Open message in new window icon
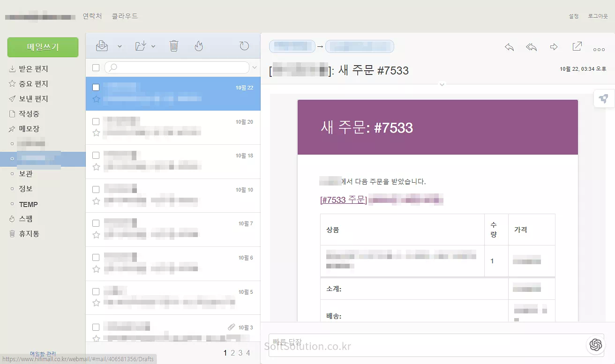The width and height of the screenshot is (615, 364). point(577,46)
